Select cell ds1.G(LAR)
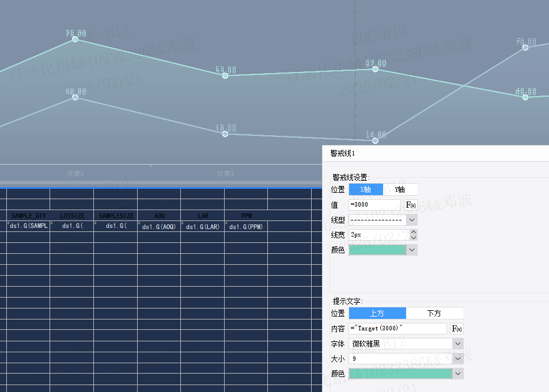This screenshot has height=392, width=549. coord(203,226)
